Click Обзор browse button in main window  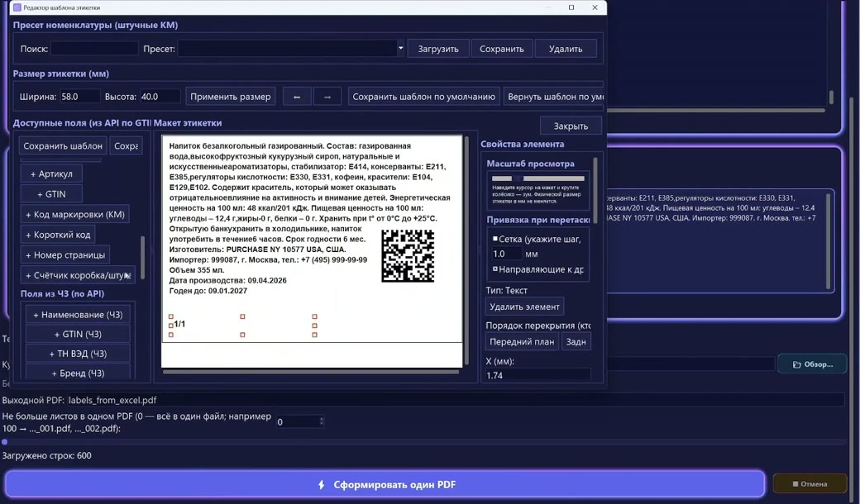pos(812,364)
